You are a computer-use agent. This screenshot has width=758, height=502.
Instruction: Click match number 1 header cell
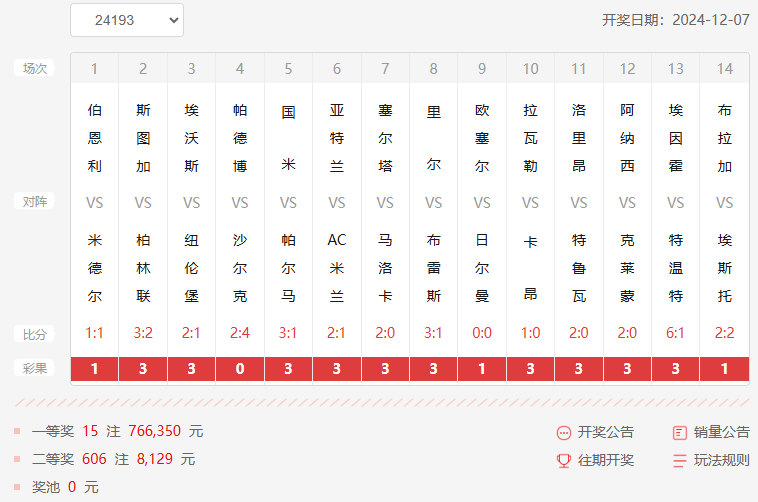(95, 69)
